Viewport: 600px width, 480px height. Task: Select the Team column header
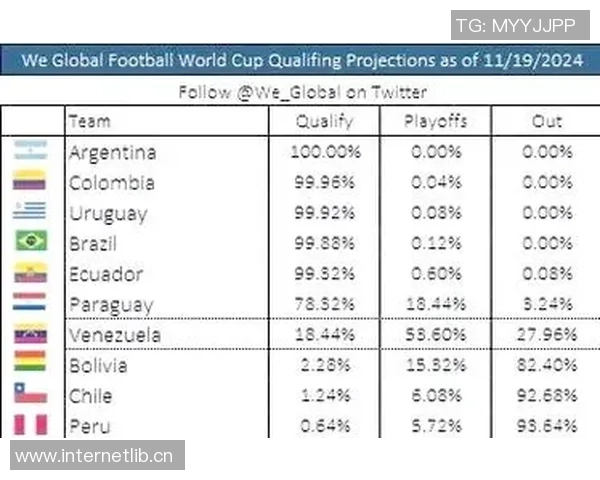tap(89, 122)
